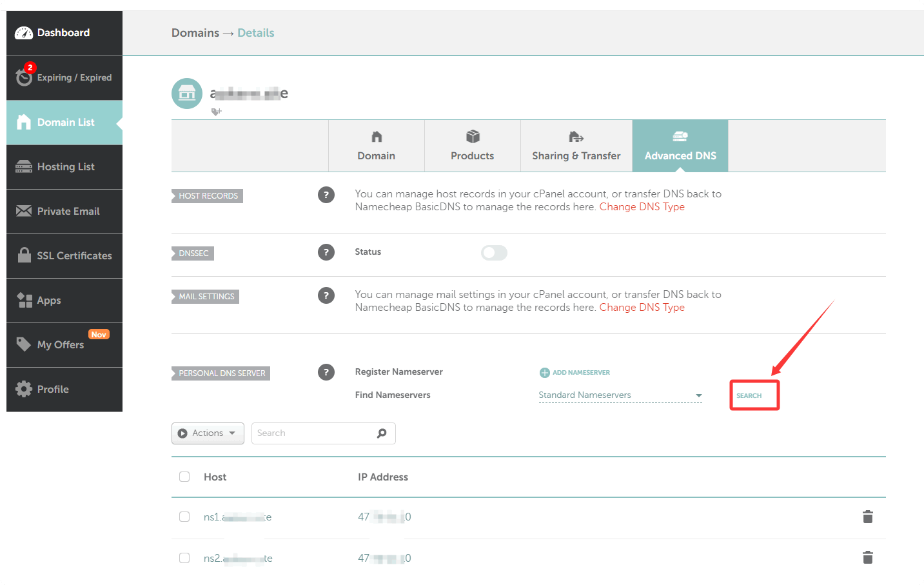
Task: Open help for Host Records
Action: tap(326, 195)
